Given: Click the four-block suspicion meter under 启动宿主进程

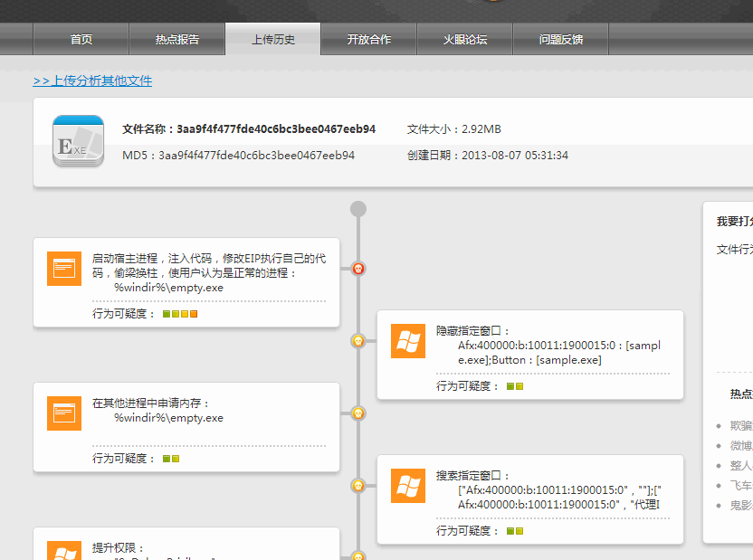Looking at the screenshot, I should (x=180, y=314).
